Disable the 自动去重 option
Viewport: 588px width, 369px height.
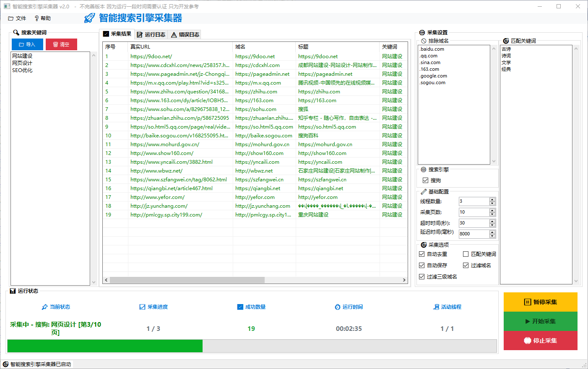click(421, 254)
